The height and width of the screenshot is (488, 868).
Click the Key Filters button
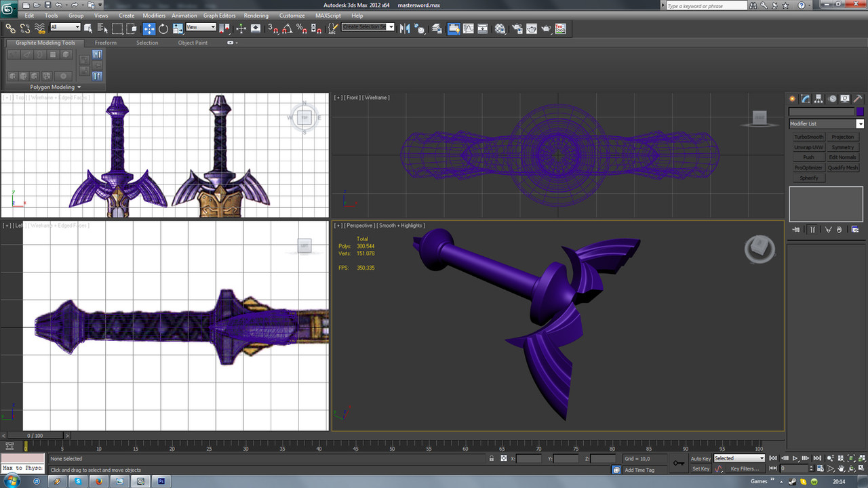tap(744, 468)
